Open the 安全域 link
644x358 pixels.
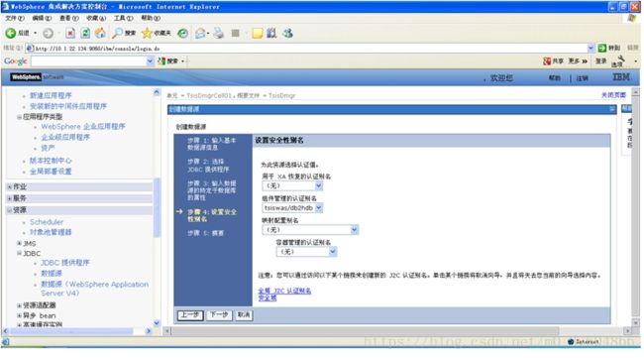tap(267, 298)
